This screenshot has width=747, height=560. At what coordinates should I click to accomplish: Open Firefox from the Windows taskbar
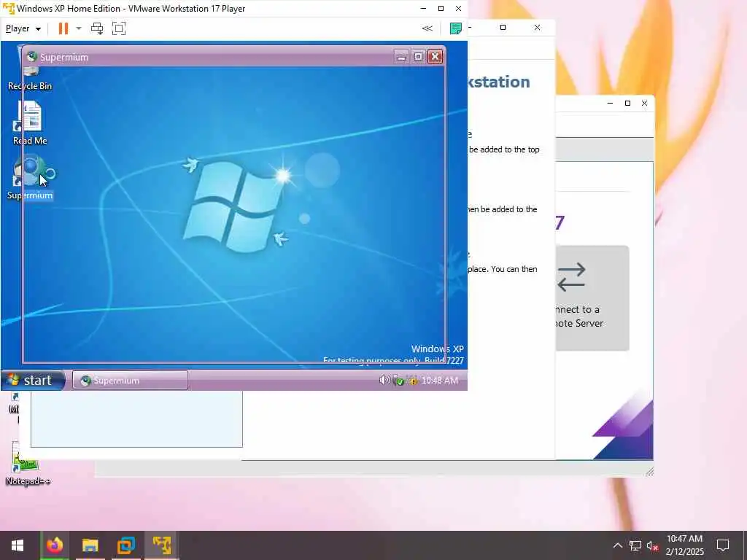pos(54,545)
